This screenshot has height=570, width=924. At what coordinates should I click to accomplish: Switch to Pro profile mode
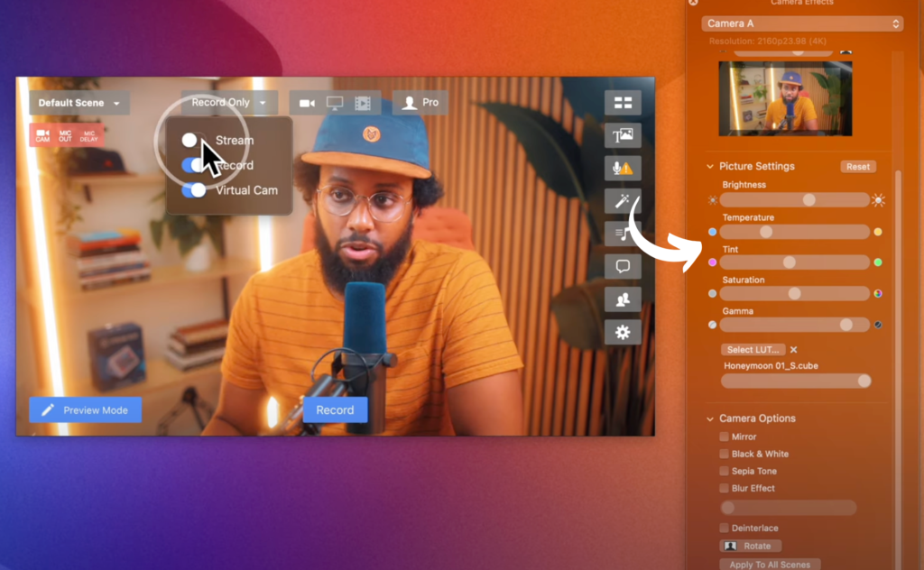point(420,103)
